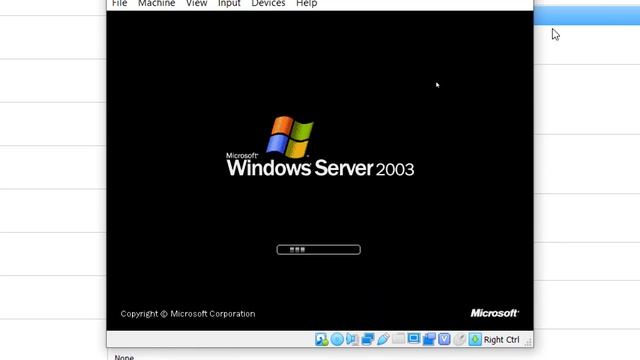Click the hard disk activity status icon
640x360 pixels.
click(x=322, y=339)
